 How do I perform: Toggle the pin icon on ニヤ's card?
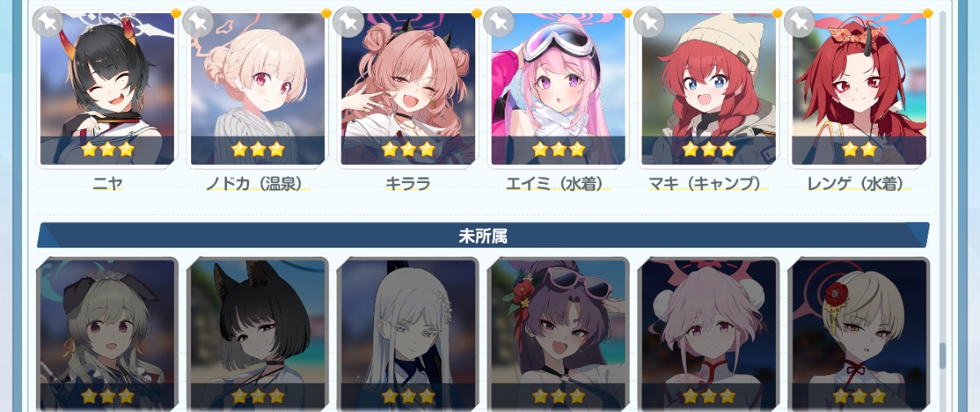[47, 21]
